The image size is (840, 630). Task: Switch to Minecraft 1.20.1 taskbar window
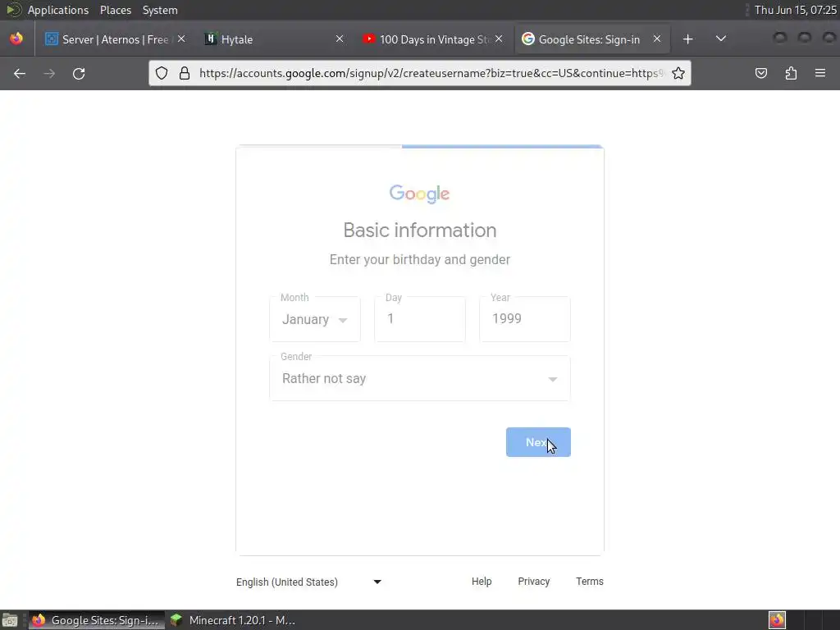click(234, 620)
